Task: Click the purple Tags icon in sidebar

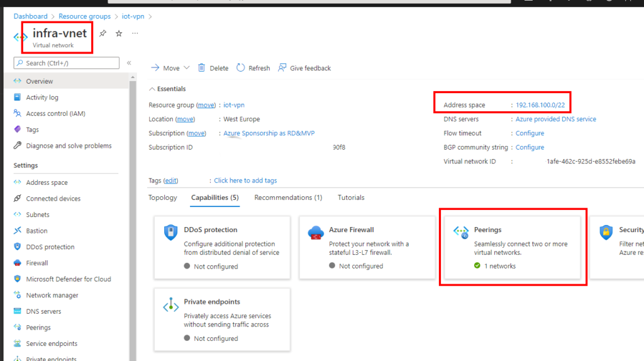Action: click(17, 129)
